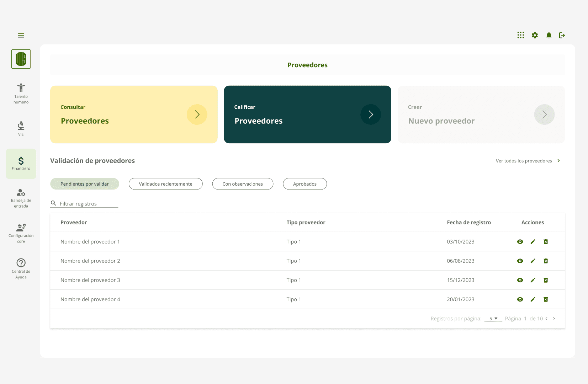Click the date 06/08/2023

point(461,261)
